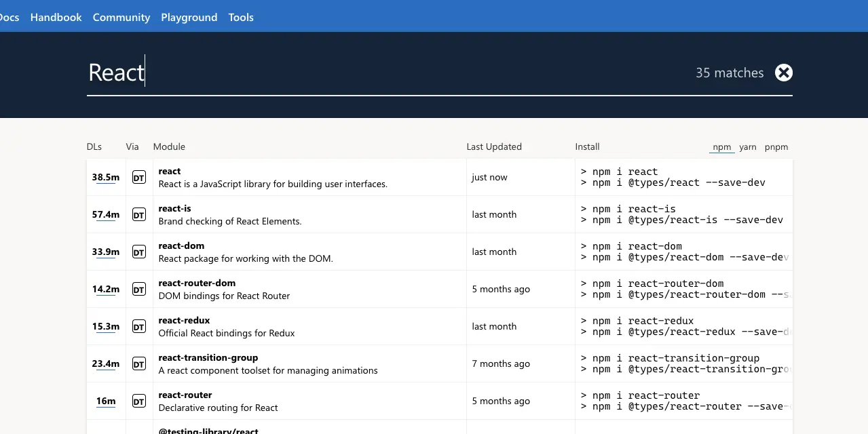
Task: Click the 'npm i react-router-dom' install command
Action: 652,284
